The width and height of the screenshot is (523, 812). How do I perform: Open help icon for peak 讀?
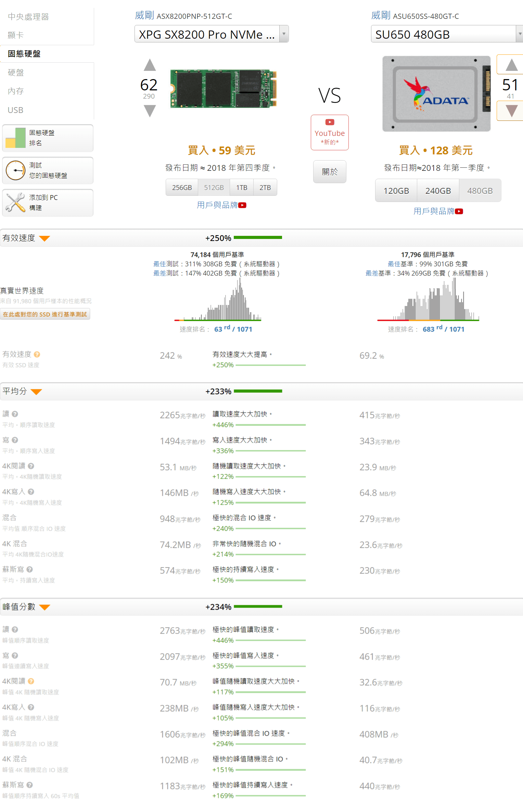click(15, 629)
